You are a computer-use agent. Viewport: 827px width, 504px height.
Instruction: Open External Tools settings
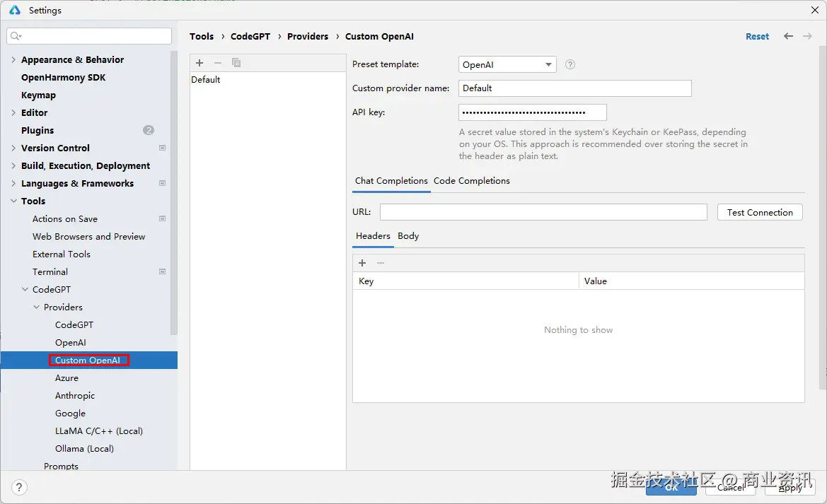(x=61, y=254)
